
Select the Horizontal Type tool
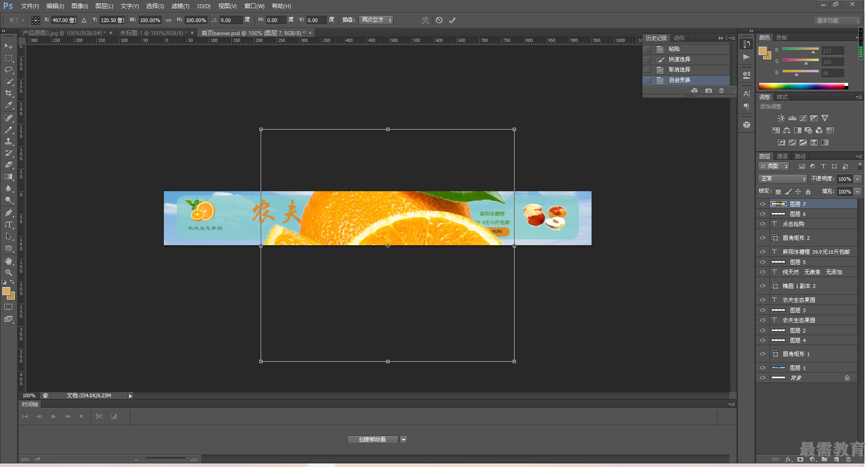(9, 225)
